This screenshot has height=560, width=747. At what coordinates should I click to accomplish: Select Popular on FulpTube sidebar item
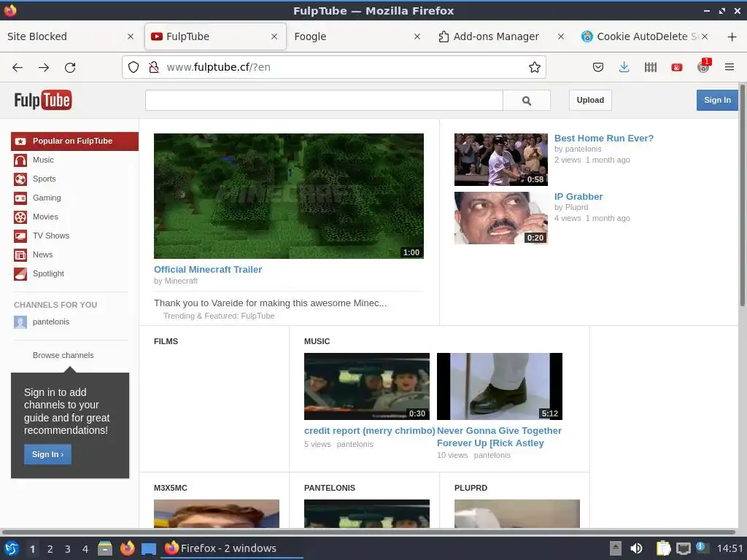pos(75,141)
